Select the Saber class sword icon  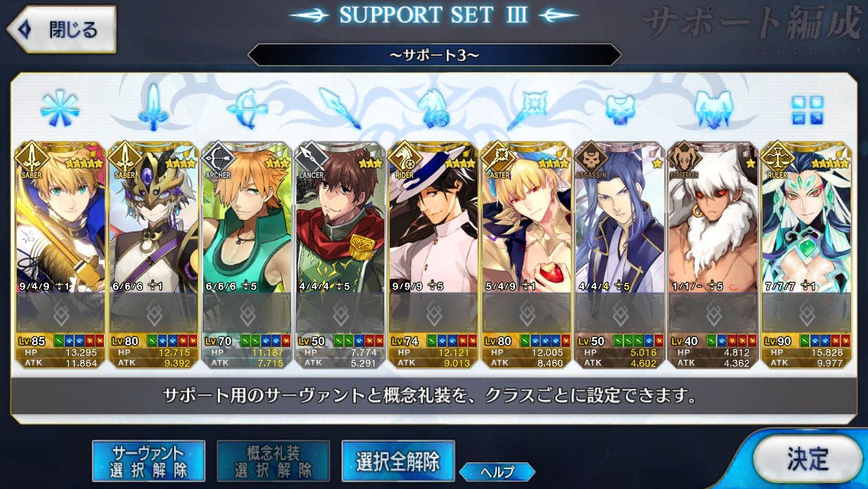click(x=154, y=107)
